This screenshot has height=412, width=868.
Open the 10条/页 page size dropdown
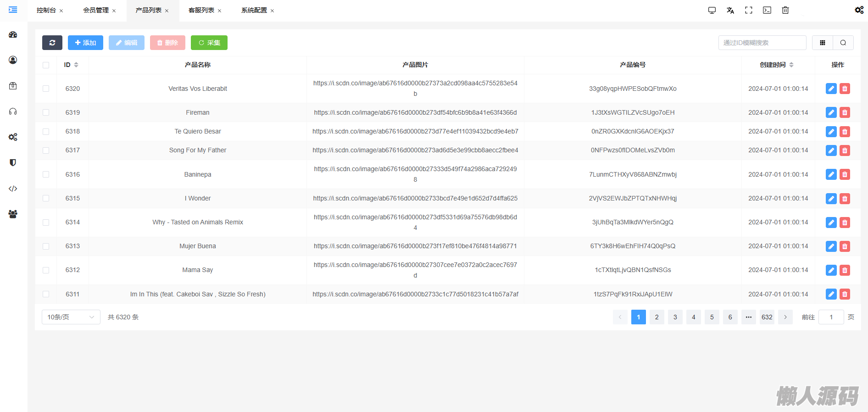click(x=71, y=317)
